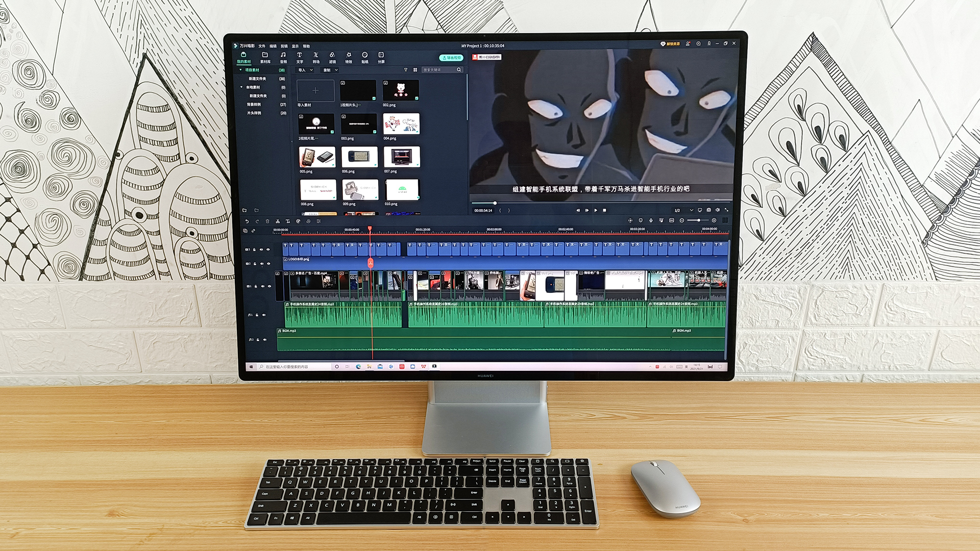Open the 导入 dropdown
980x551 pixels.
305,70
